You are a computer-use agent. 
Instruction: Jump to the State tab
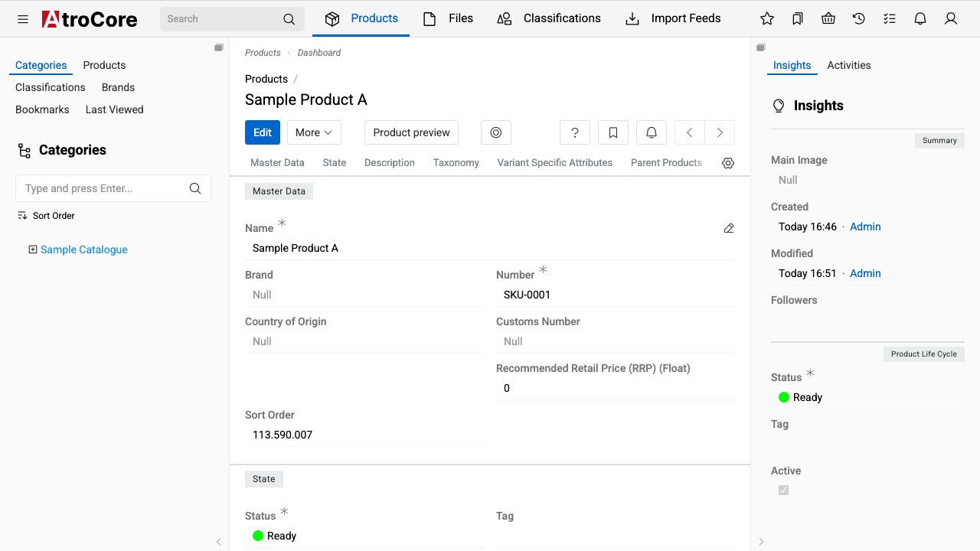pos(335,163)
